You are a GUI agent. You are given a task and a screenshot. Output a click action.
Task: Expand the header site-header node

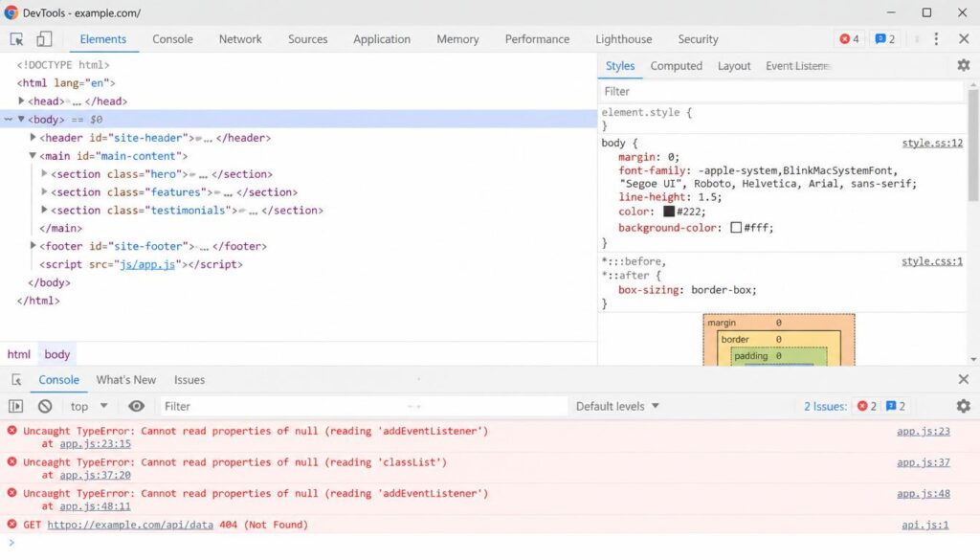click(x=33, y=137)
